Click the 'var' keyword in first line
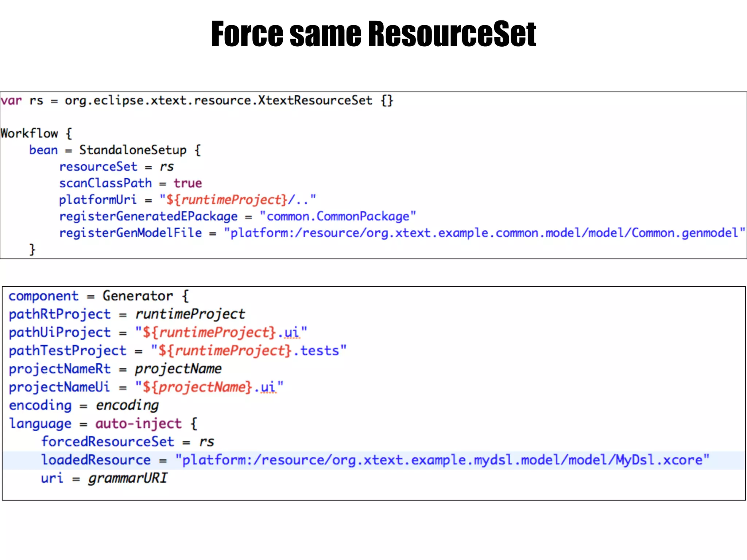The height and width of the screenshot is (560, 747). point(11,100)
